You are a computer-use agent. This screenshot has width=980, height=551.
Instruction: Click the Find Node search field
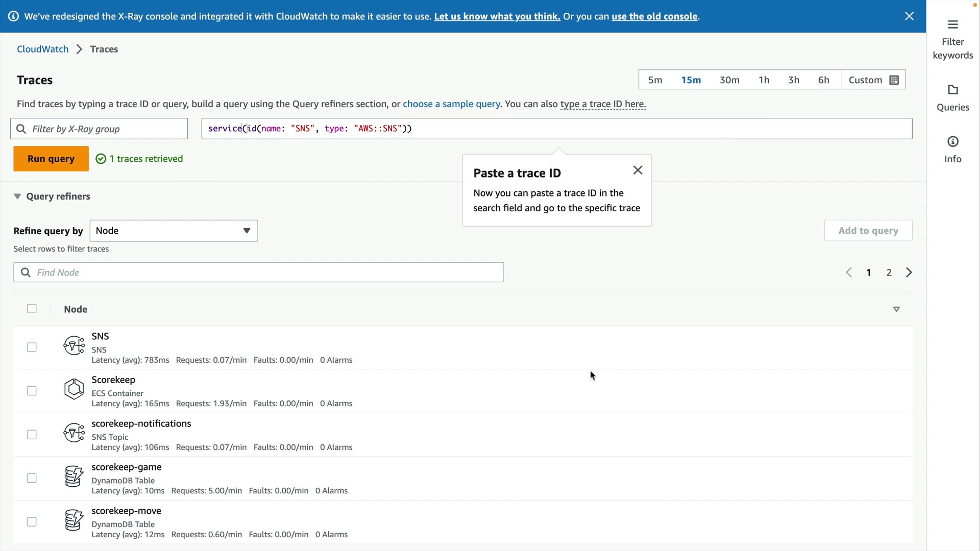pyautogui.click(x=258, y=272)
